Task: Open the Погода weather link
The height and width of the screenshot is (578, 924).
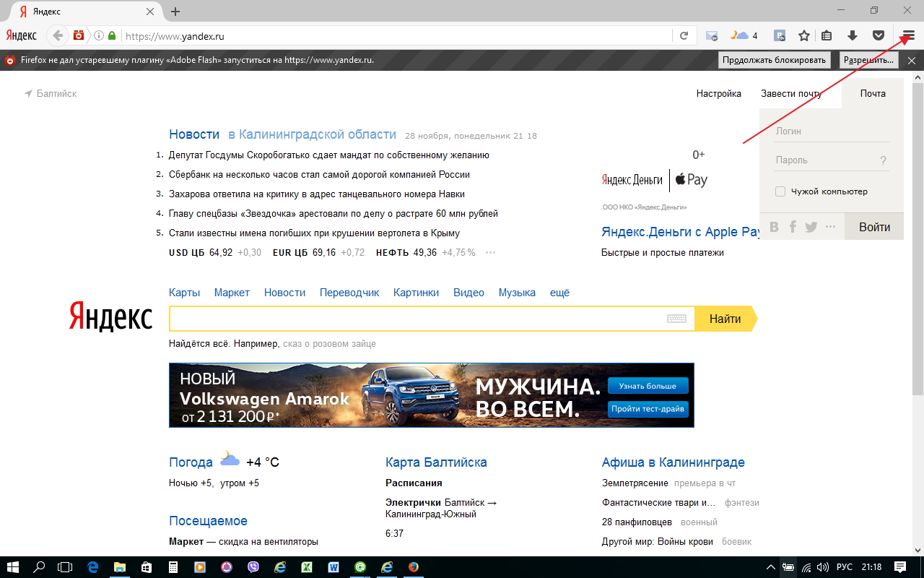Action: click(x=191, y=462)
